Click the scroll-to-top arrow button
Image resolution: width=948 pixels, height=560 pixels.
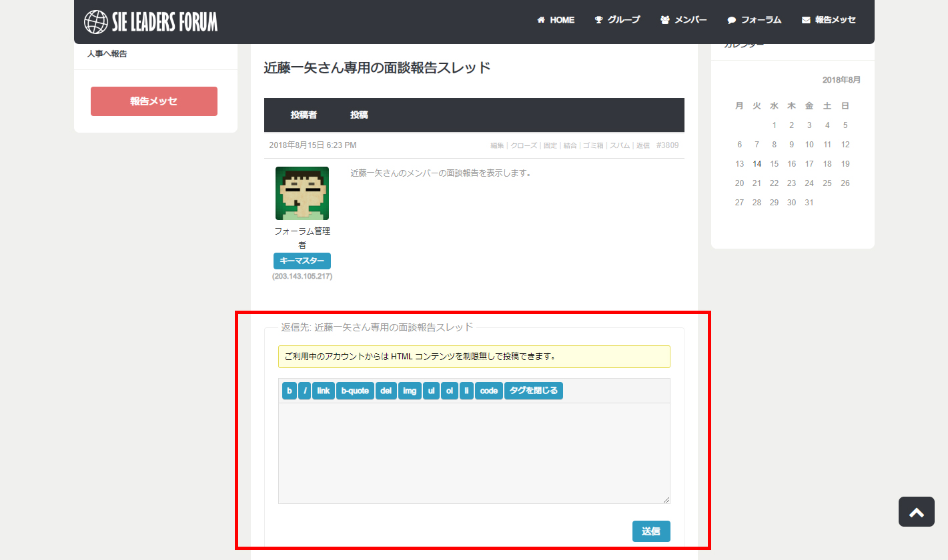(916, 512)
